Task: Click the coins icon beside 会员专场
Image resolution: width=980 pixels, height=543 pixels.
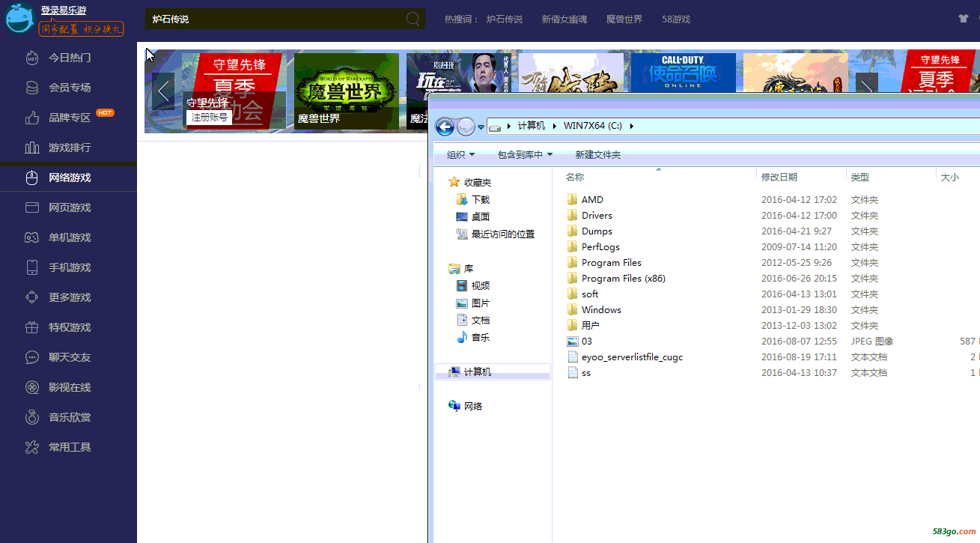Action: 31,88
